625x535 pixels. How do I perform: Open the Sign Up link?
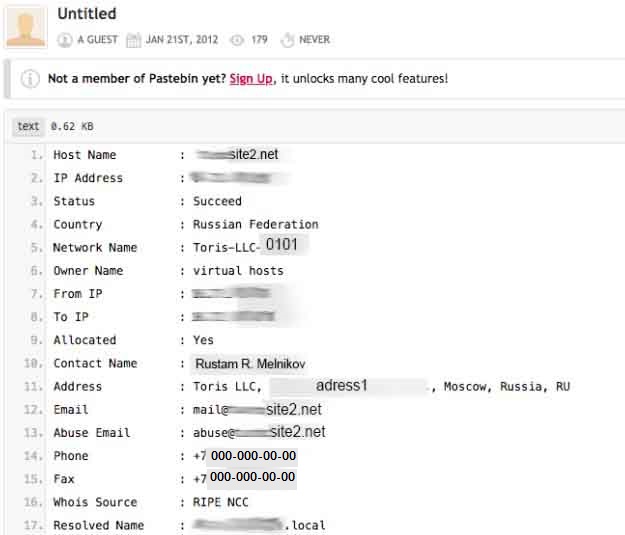tap(251, 79)
